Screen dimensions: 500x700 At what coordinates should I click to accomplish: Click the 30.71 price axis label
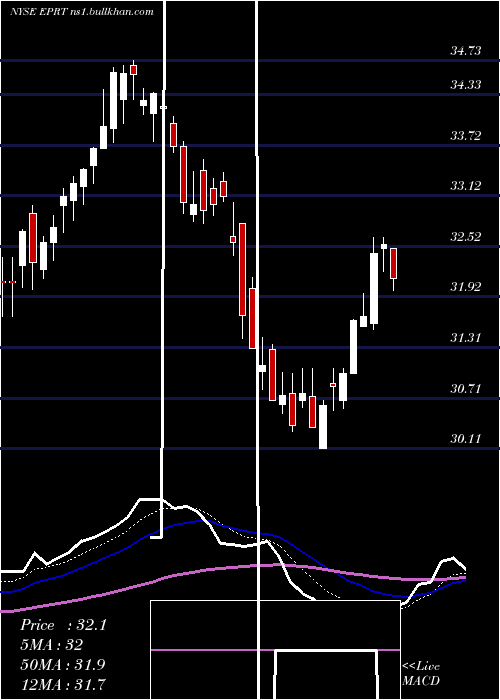466,388
